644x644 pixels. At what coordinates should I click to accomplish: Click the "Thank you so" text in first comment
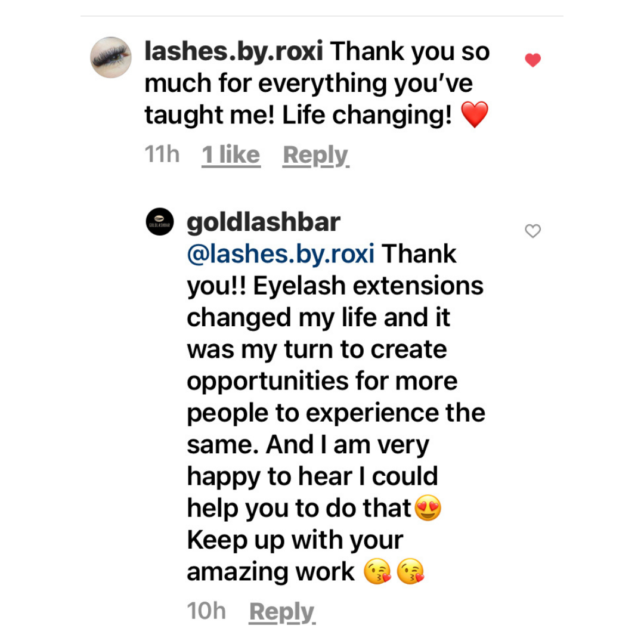[x=410, y=52]
